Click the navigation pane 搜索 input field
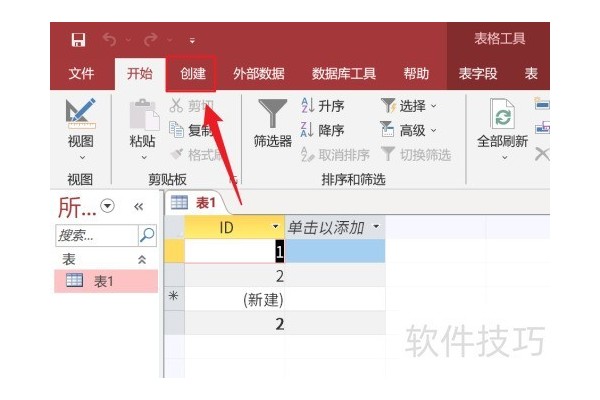The height and width of the screenshot is (400, 600). (x=96, y=235)
